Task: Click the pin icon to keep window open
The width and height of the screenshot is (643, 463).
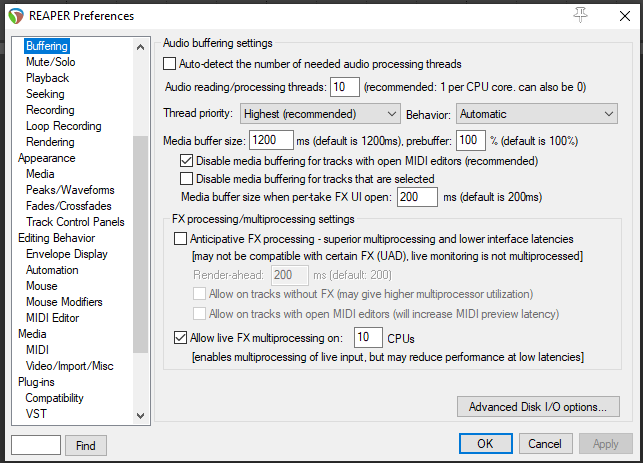Action: pos(580,14)
